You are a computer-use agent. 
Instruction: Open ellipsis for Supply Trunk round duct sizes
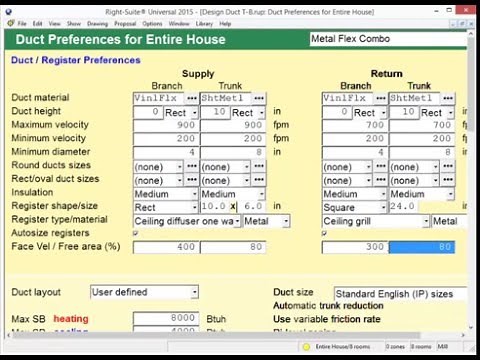[x=259, y=166]
